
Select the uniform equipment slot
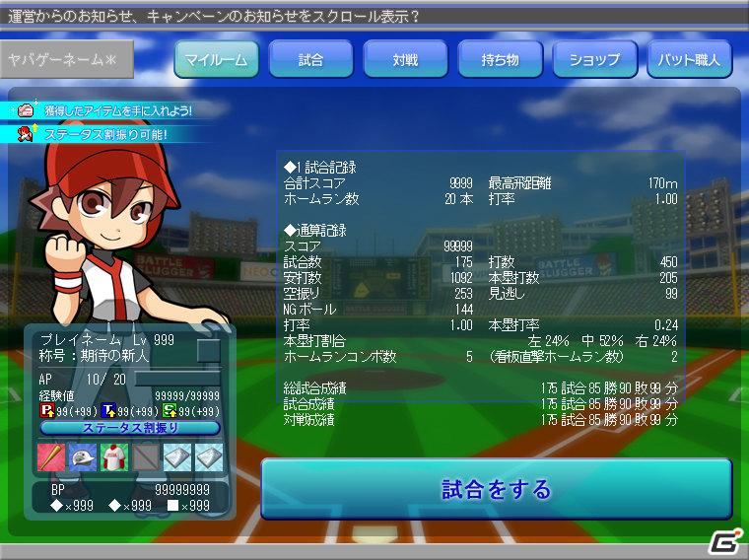coord(114,457)
